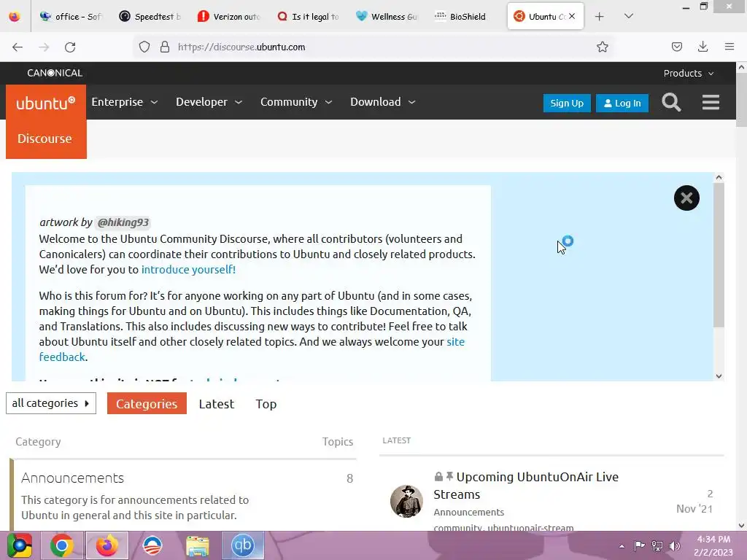Open the @hiking93 user mention
This screenshot has height=560, width=747.
[123, 222]
